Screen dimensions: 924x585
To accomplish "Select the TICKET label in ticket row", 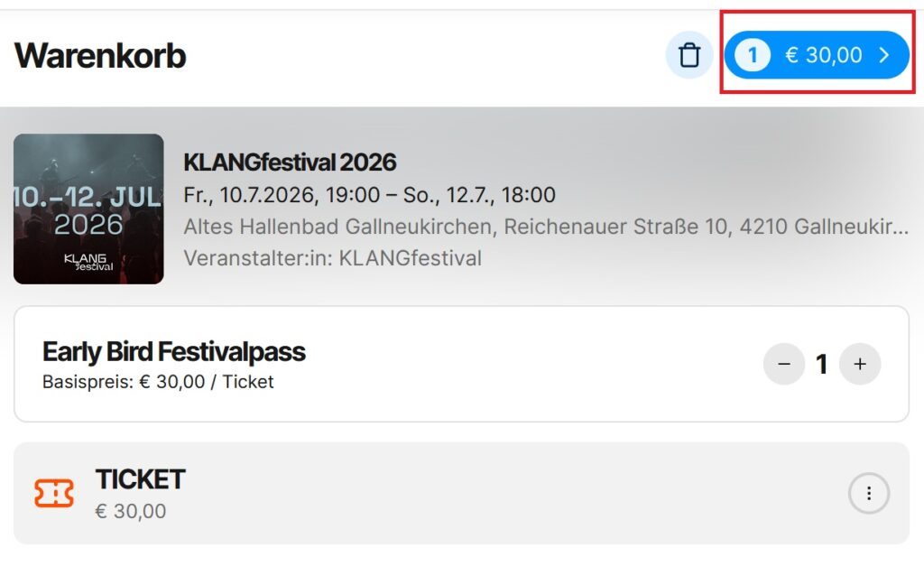I will click(140, 478).
